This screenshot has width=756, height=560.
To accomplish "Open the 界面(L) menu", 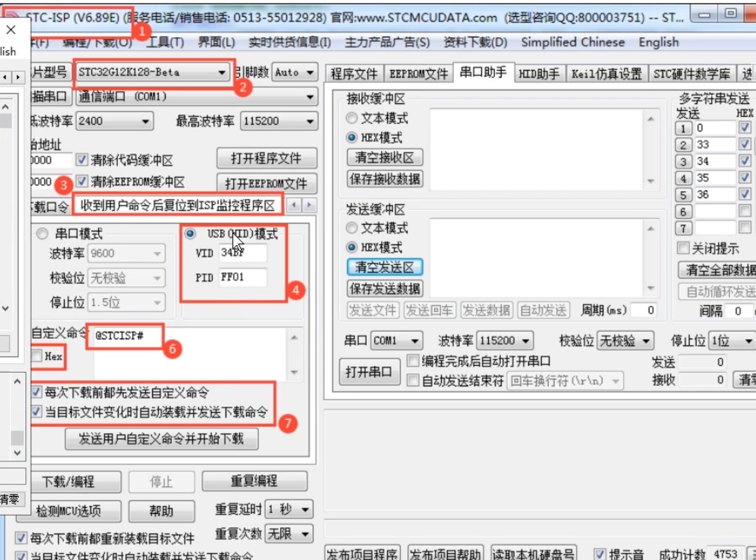I will click(x=216, y=42).
